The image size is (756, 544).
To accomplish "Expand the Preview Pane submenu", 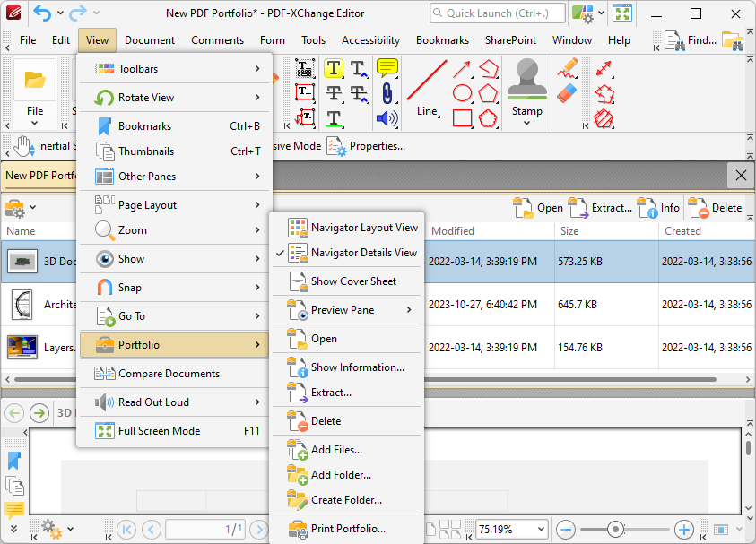I will 345,307.
